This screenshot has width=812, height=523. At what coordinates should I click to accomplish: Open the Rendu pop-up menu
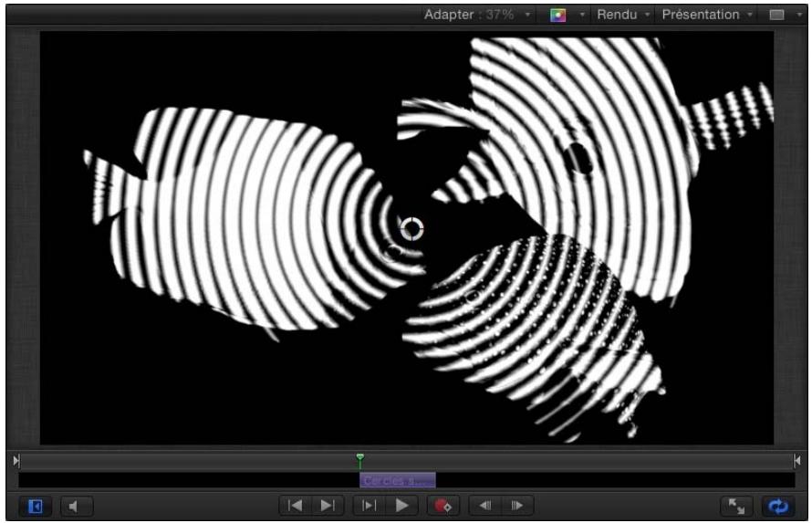coord(623,15)
